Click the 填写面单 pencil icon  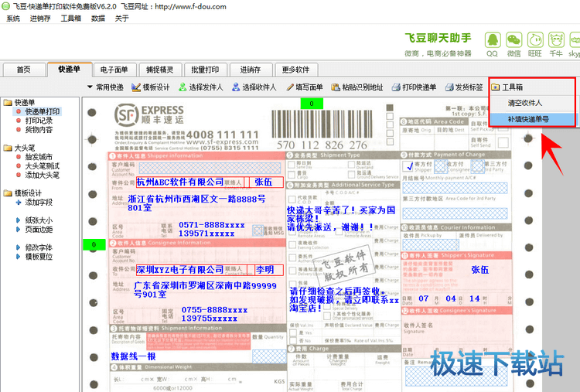(x=290, y=87)
